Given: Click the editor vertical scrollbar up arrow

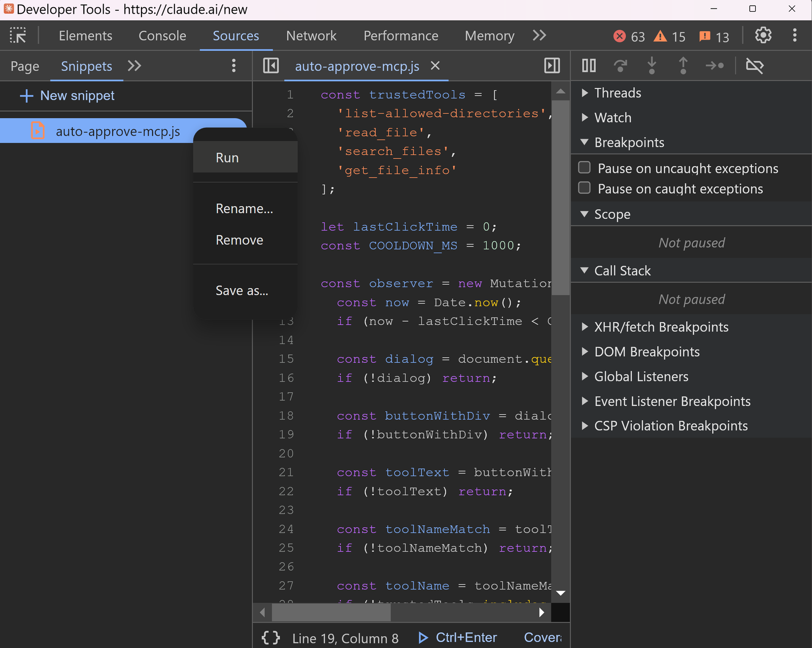Looking at the screenshot, I should pyautogui.click(x=561, y=91).
